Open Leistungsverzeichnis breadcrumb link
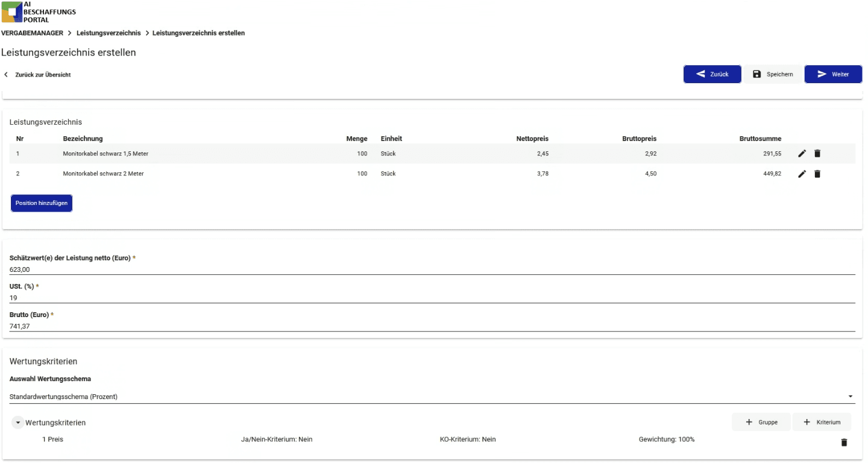This screenshot has width=868, height=463. pos(108,33)
